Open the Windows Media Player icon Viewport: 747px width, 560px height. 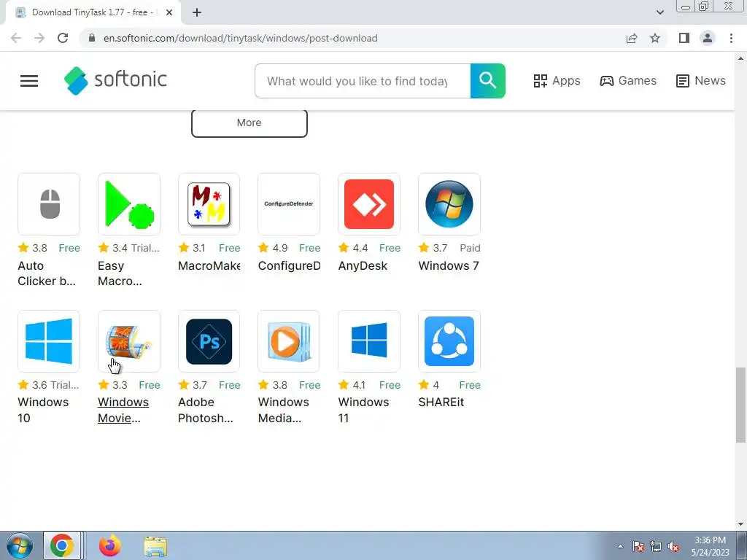pyautogui.click(x=289, y=341)
